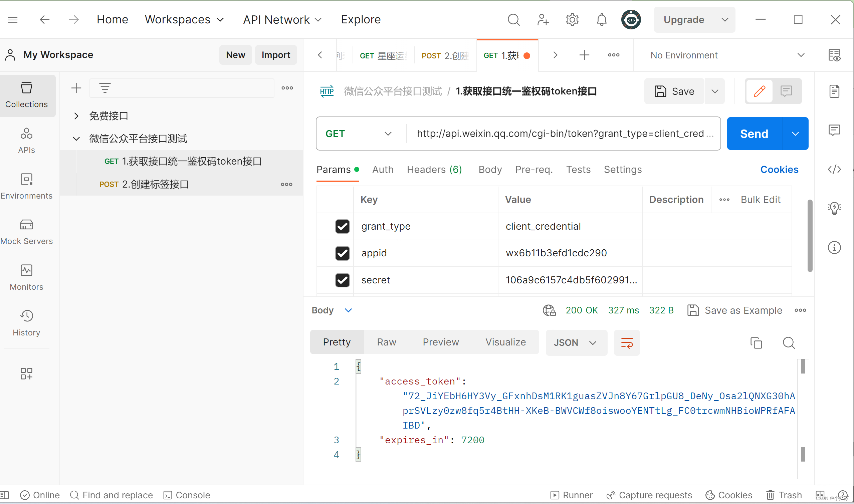
Task: Switch to comment mode icon
Action: tap(786, 91)
